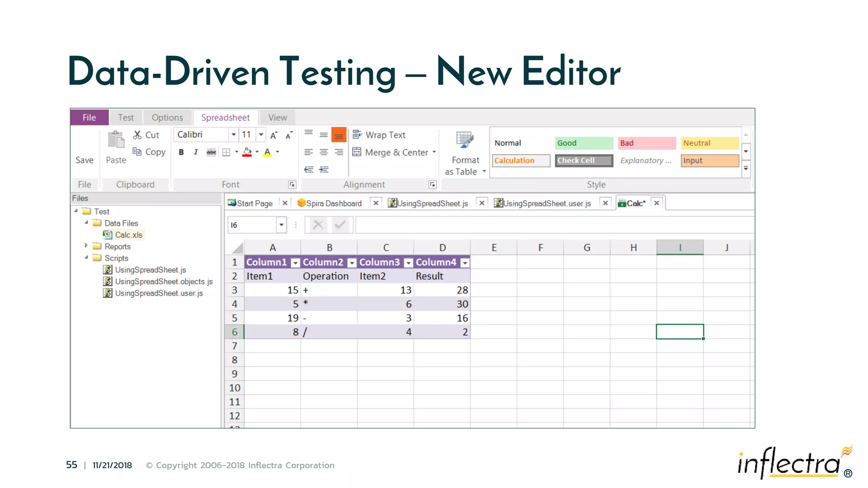The width and height of the screenshot is (868, 488).
Task: Toggle italic formatting
Action: pos(196,152)
